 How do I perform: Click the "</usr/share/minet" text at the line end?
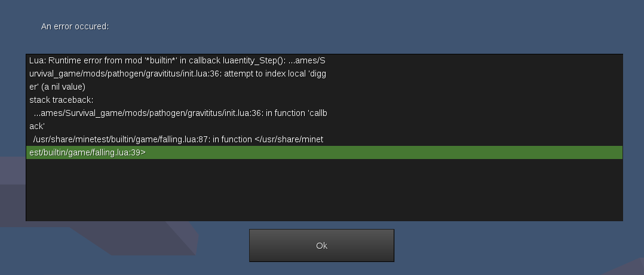[289, 139]
